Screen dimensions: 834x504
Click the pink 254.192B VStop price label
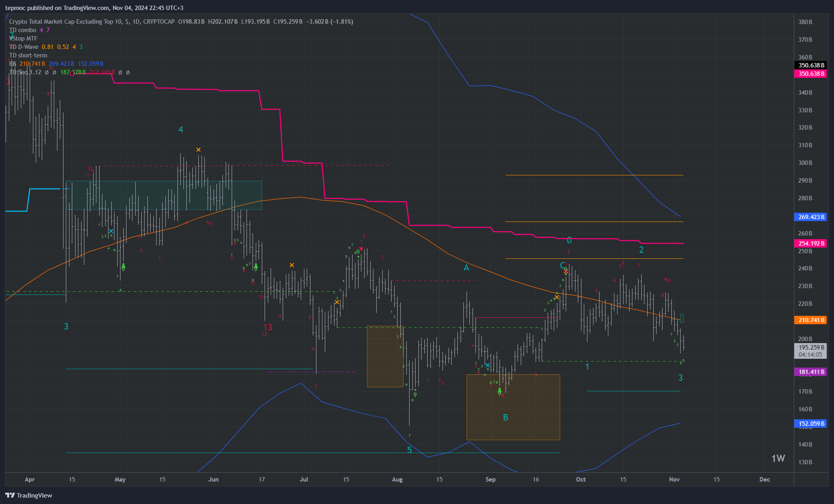[810, 244]
